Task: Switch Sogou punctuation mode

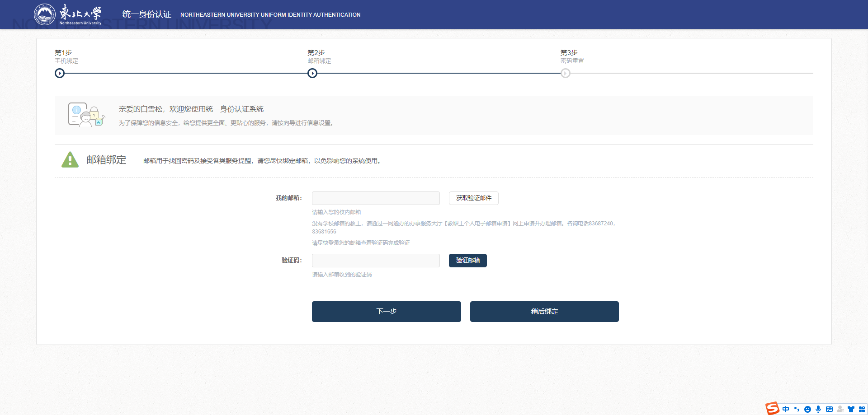Action: (x=797, y=409)
